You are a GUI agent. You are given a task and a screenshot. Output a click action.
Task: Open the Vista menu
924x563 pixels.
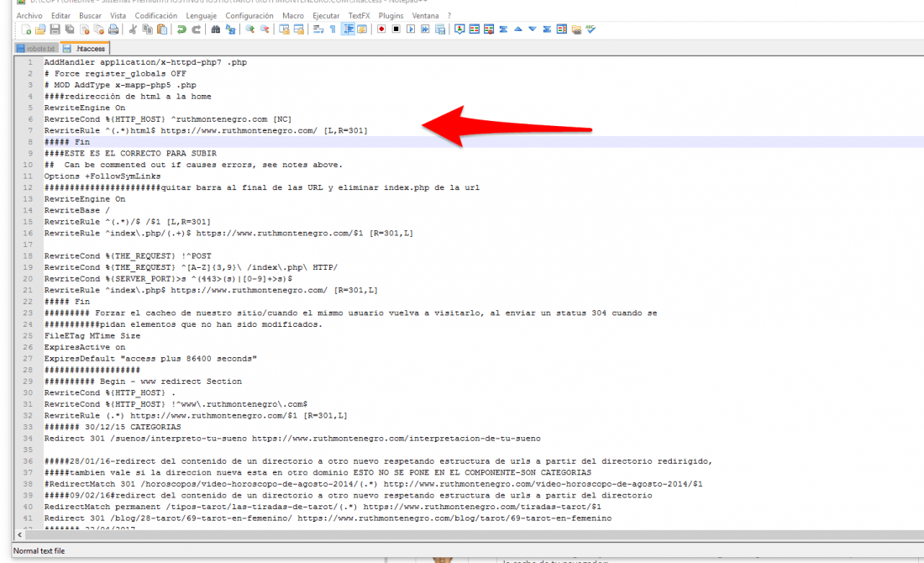click(x=118, y=15)
